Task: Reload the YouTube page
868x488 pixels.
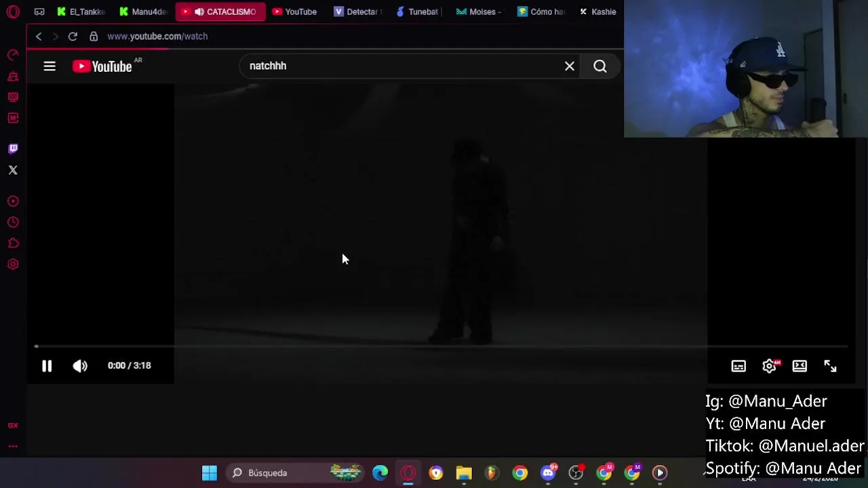Action: [73, 37]
